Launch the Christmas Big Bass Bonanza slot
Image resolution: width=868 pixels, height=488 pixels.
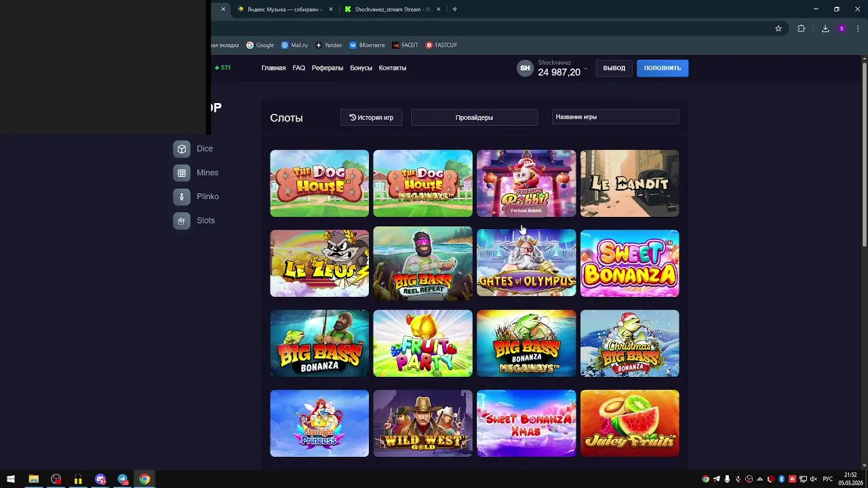tap(629, 343)
